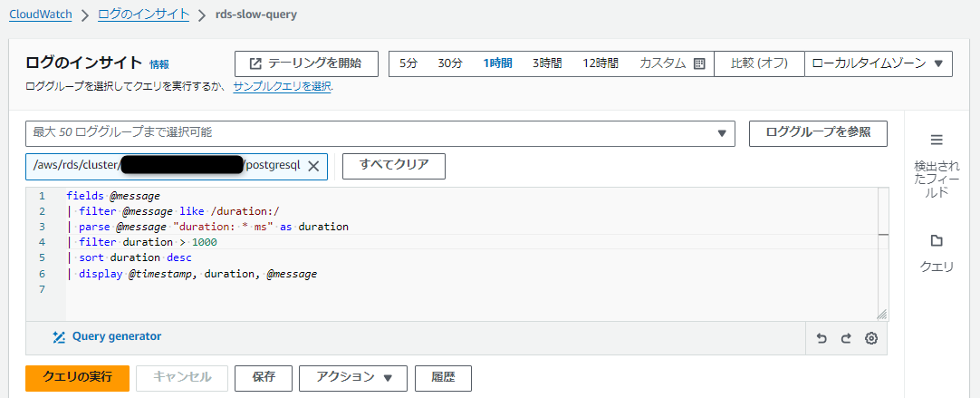Open the サンプルクエリを選択 link
This screenshot has height=398, width=980.
(282, 86)
